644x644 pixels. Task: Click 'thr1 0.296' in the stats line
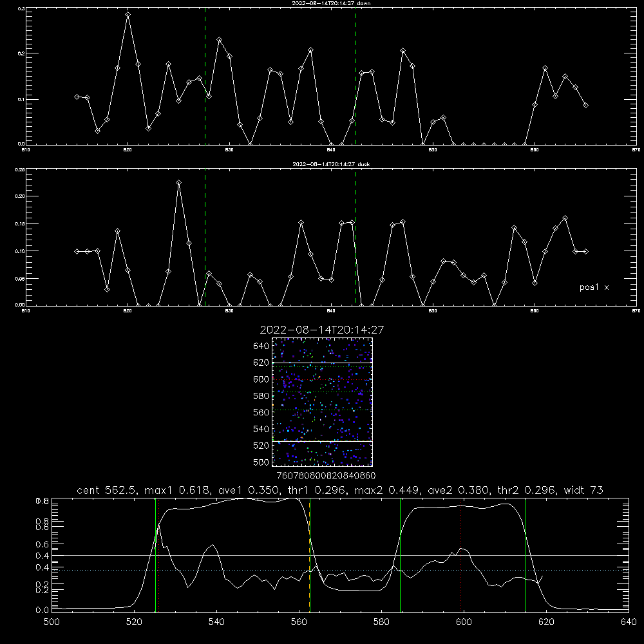pos(316,490)
